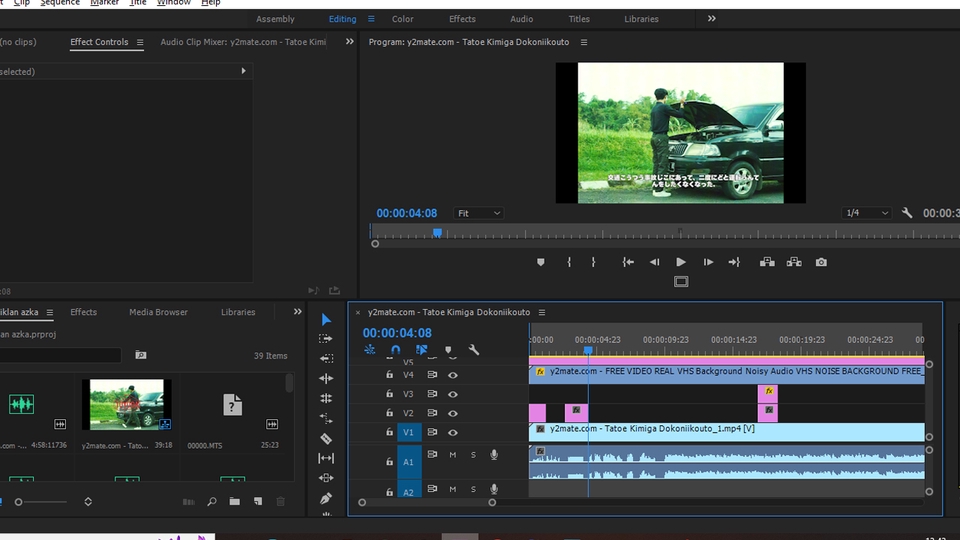
Task: Export frame with camera icon
Action: (x=821, y=262)
